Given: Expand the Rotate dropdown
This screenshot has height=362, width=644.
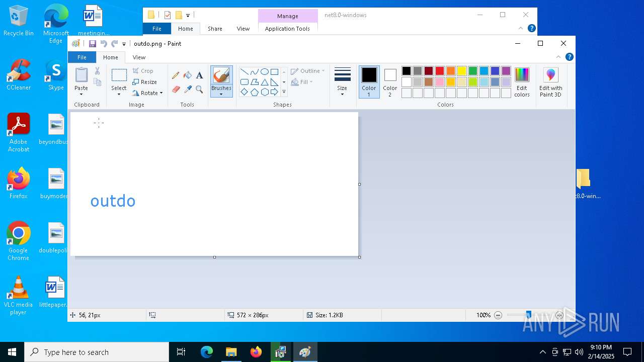Looking at the screenshot, I should (161, 93).
